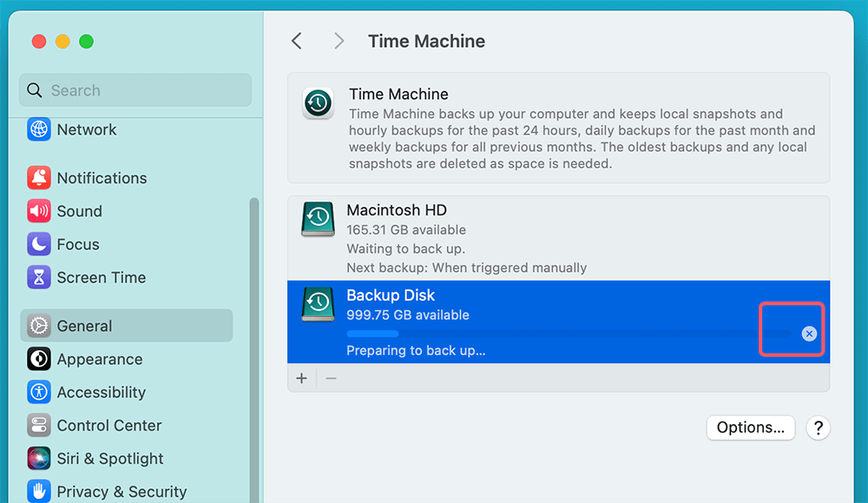
Task: Stop the Backup Disk backup in progress
Action: click(x=809, y=333)
